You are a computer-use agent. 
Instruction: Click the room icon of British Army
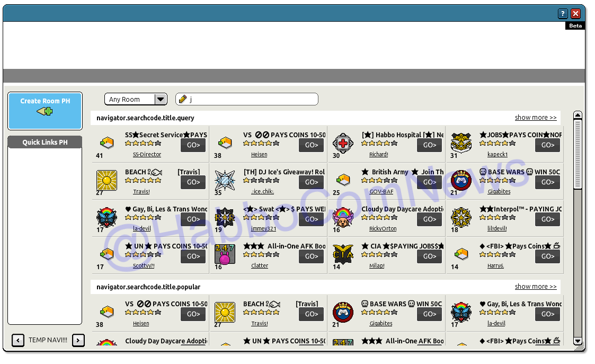click(343, 180)
